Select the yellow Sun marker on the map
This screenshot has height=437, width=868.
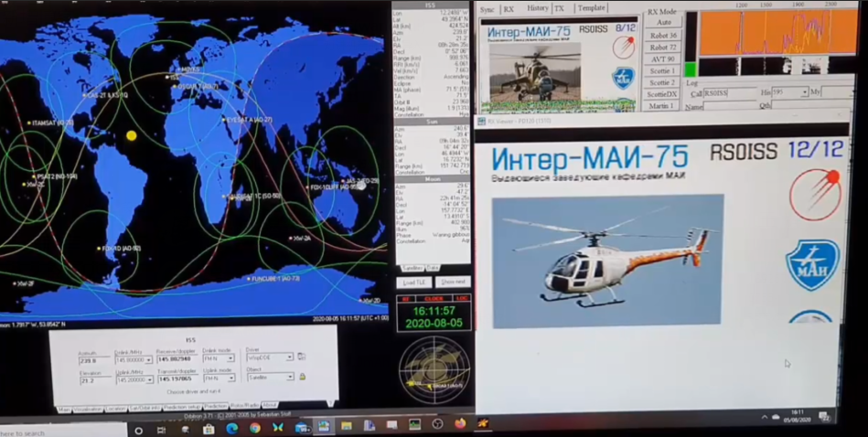[x=131, y=135]
